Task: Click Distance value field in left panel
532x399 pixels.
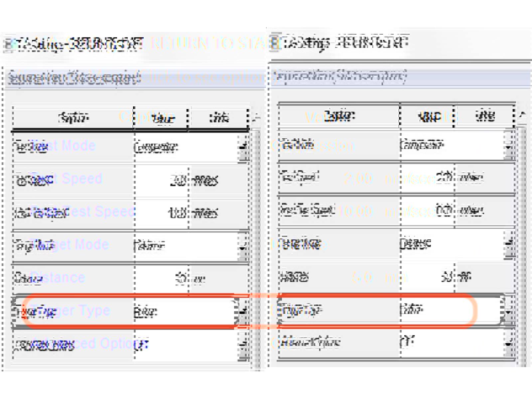Action: point(161,278)
